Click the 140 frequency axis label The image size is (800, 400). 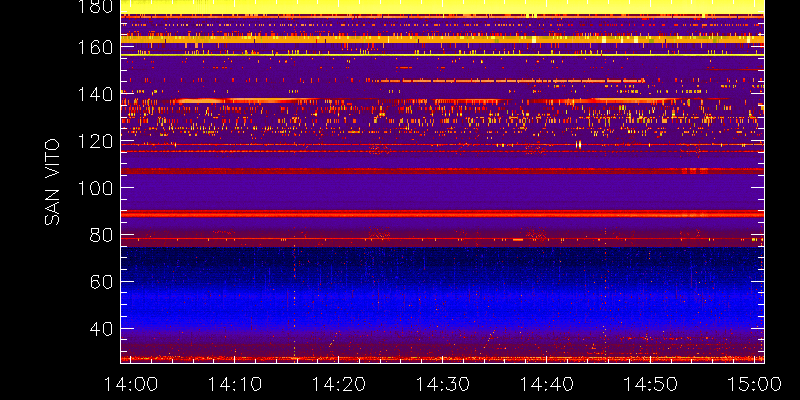coord(95,94)
